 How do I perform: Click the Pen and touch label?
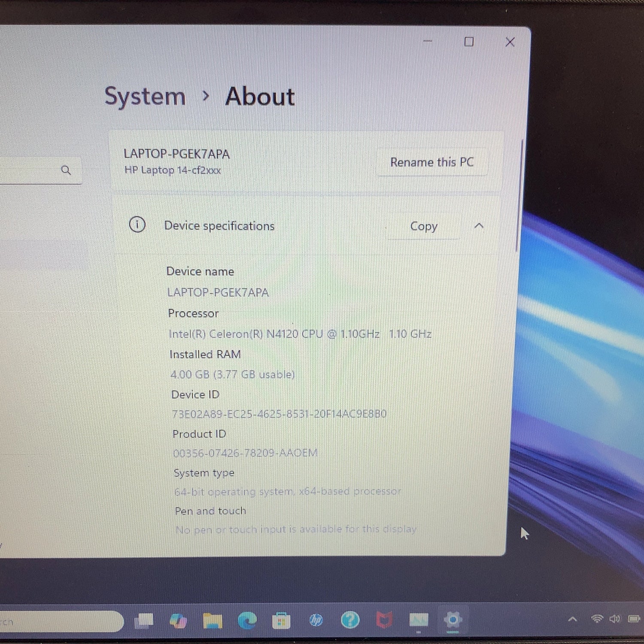[210, 511]
